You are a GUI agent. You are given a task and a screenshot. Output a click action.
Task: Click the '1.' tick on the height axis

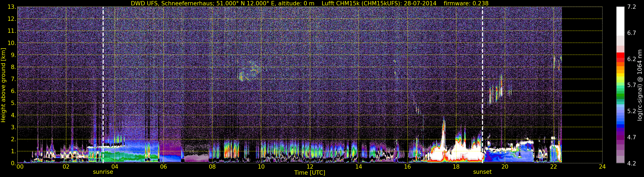(x=13, y=151)
